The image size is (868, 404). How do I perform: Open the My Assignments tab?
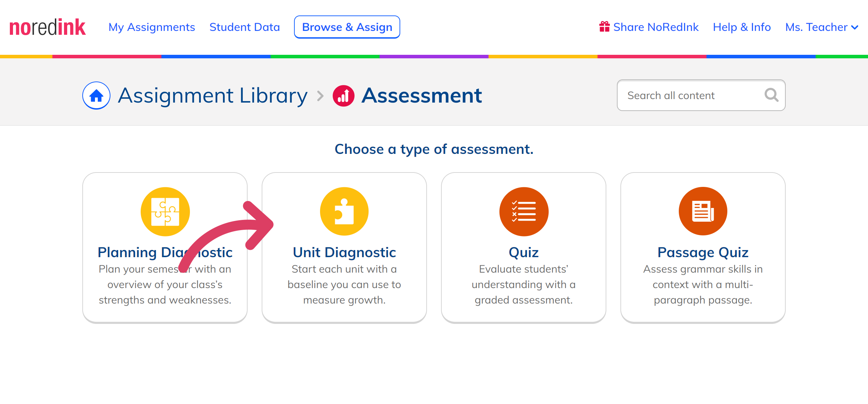point(152,27)
